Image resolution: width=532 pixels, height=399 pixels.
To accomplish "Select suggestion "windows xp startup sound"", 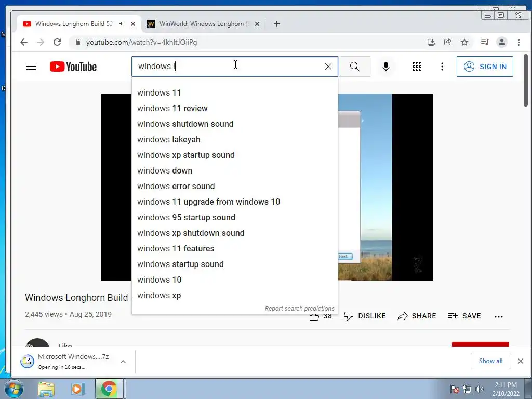I will [x=234, y=155].
